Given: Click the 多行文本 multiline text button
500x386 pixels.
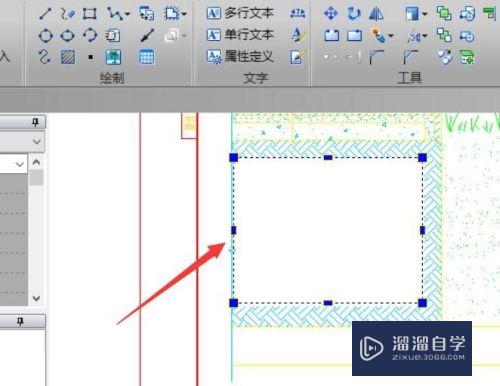Looking at the screenshot, I should [240, 14].
